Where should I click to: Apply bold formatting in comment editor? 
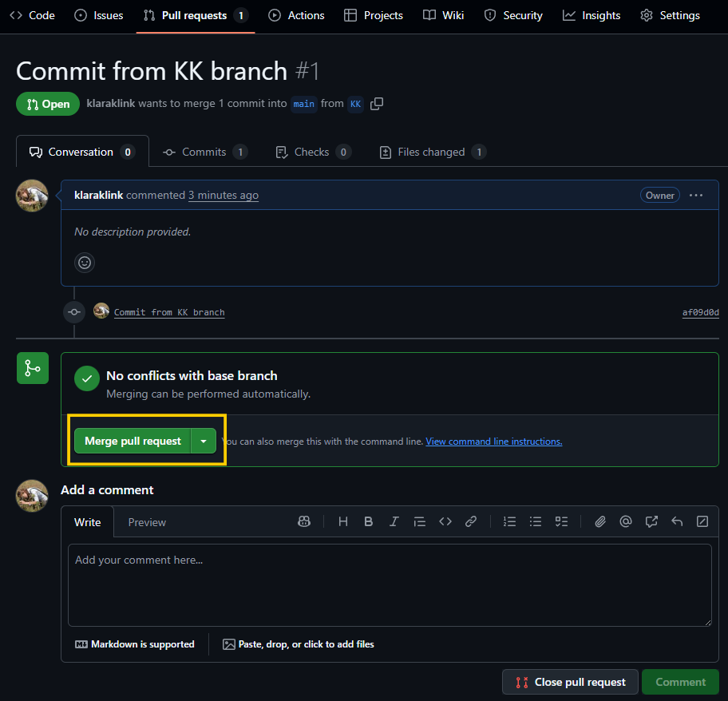[369, 521]
